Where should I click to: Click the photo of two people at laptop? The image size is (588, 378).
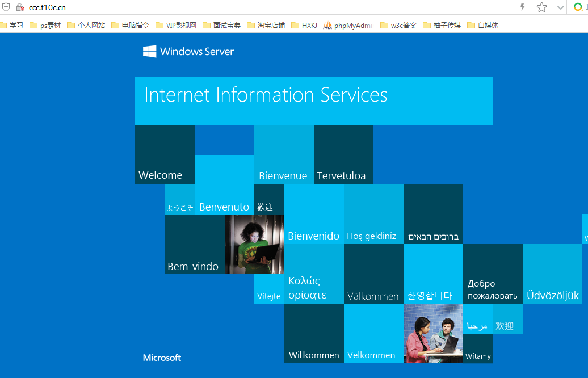(433, 333)
